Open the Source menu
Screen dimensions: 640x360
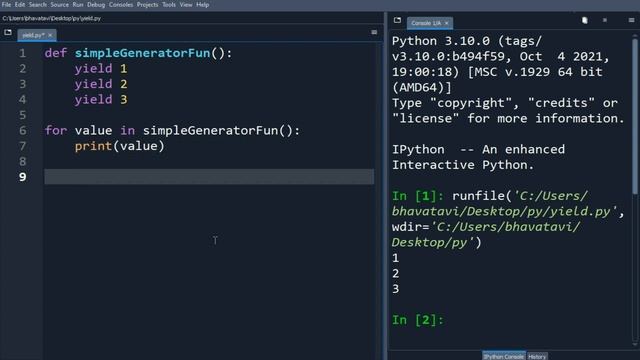pos(60,5)
